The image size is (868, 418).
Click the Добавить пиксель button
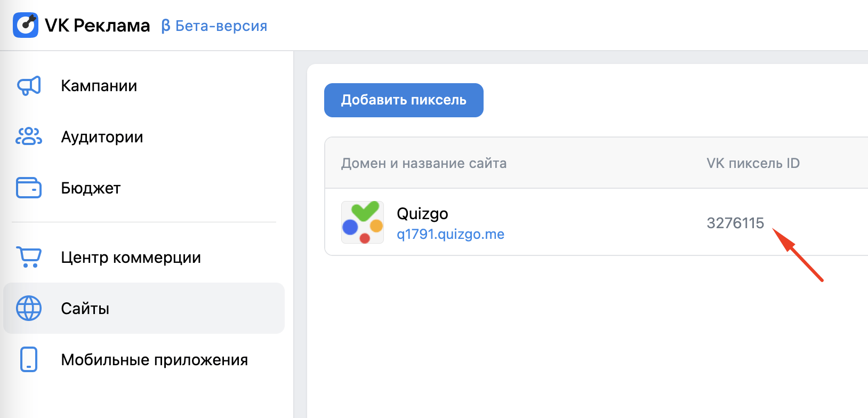404,100
